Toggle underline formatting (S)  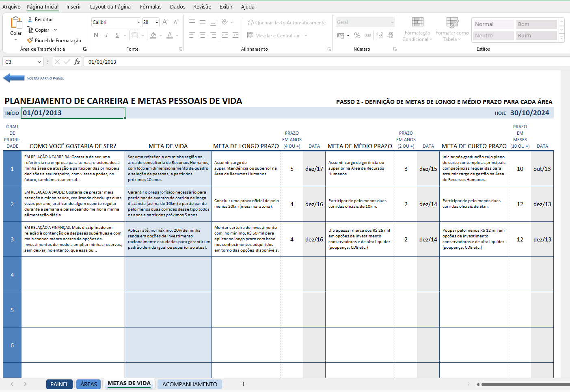pyautogui.click(x=117, y=35)
